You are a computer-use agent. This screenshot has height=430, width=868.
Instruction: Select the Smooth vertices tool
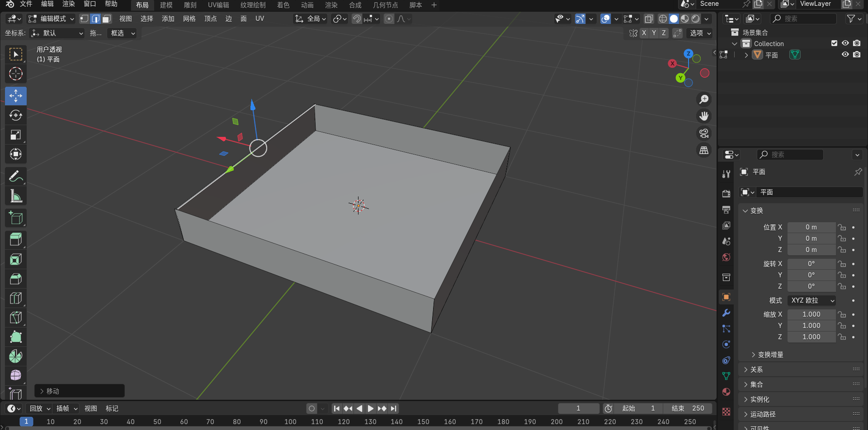16,375
